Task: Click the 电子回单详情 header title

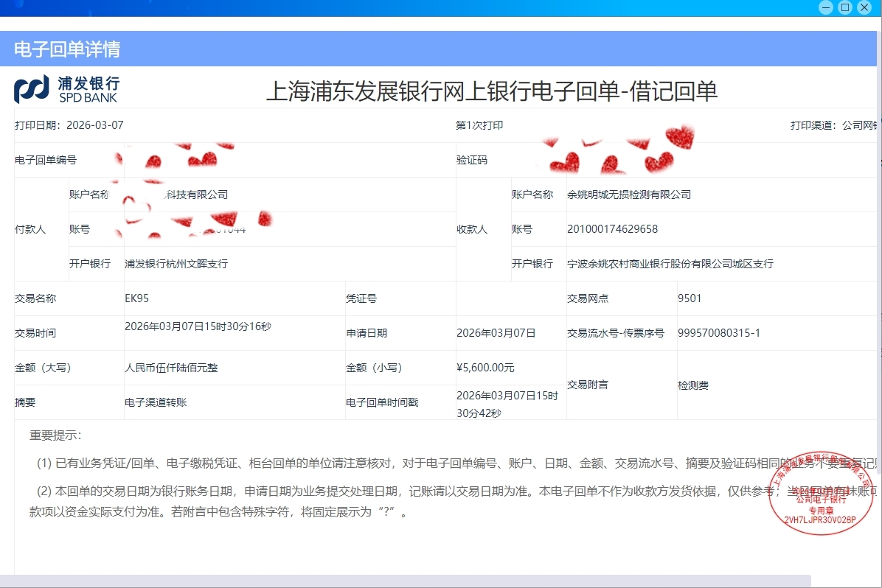Action: point(67,49)
